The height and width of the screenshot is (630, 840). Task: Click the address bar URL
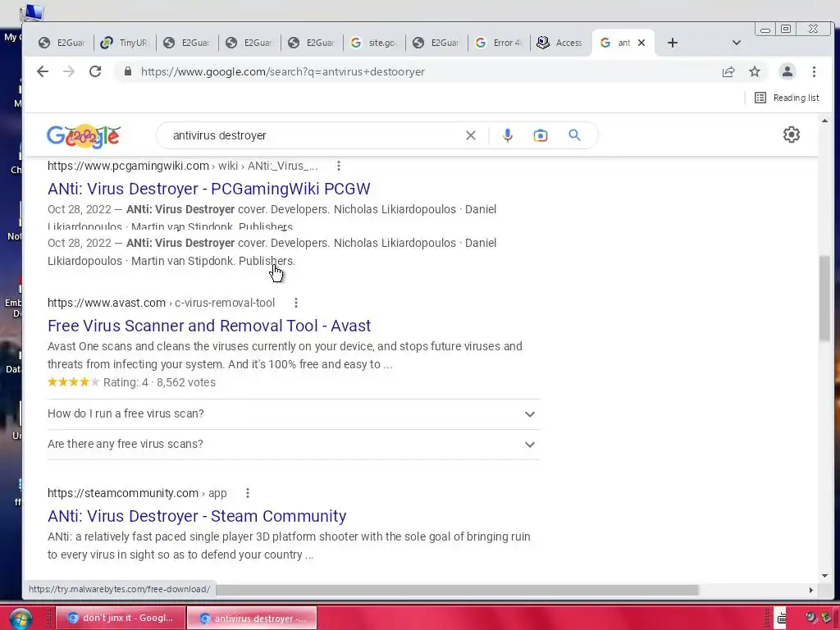283,72
